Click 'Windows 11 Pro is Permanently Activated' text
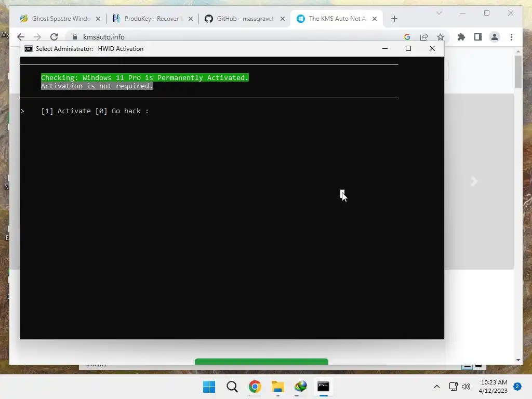This screenshot has height=399, width=532. coord(166,78)
